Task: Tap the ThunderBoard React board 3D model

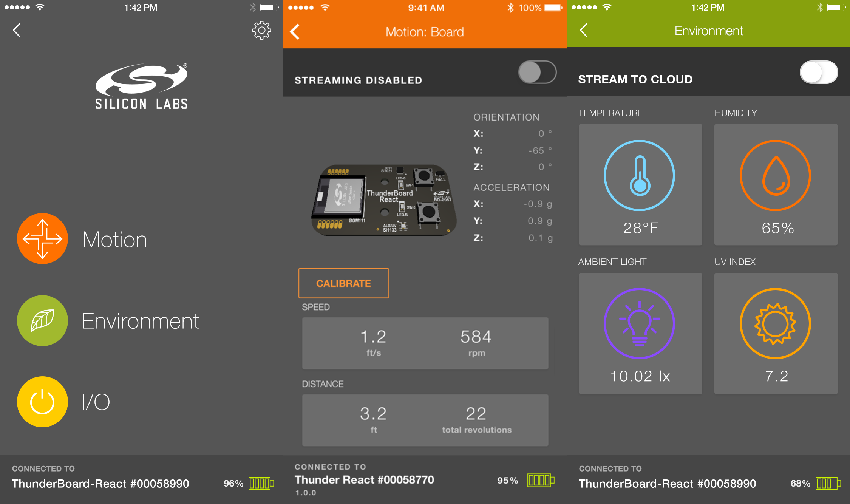Action: [384, 200]
